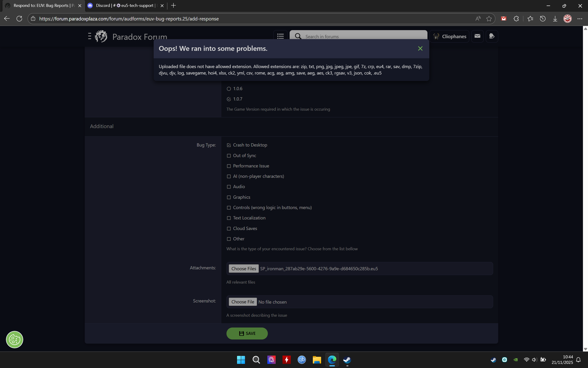The height and width of the screenshot is (368, 588).
Task: Check the Out of Sync checkbox
Action: (x=229, y=155)
